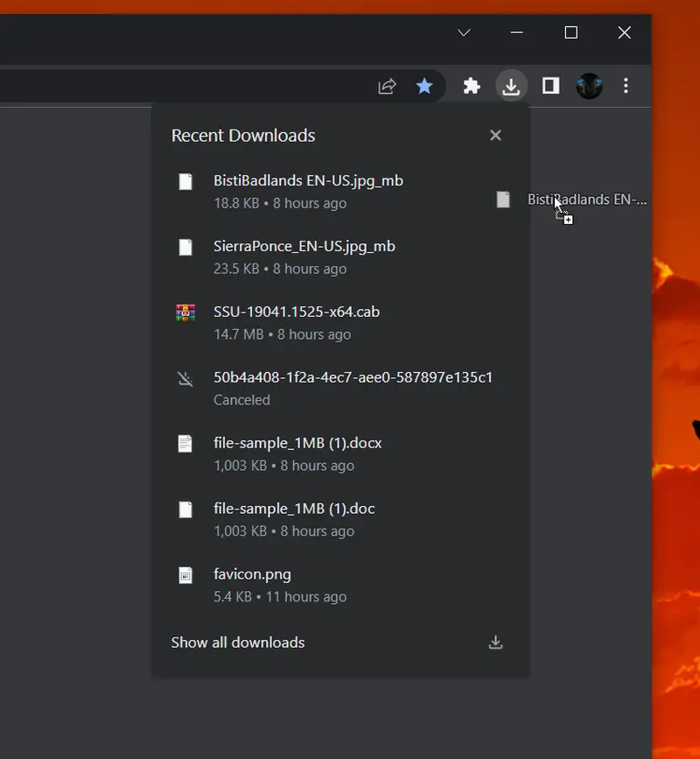Open the Extensions puzzle icon
The image size is (700, 759).
coord(472,86)
